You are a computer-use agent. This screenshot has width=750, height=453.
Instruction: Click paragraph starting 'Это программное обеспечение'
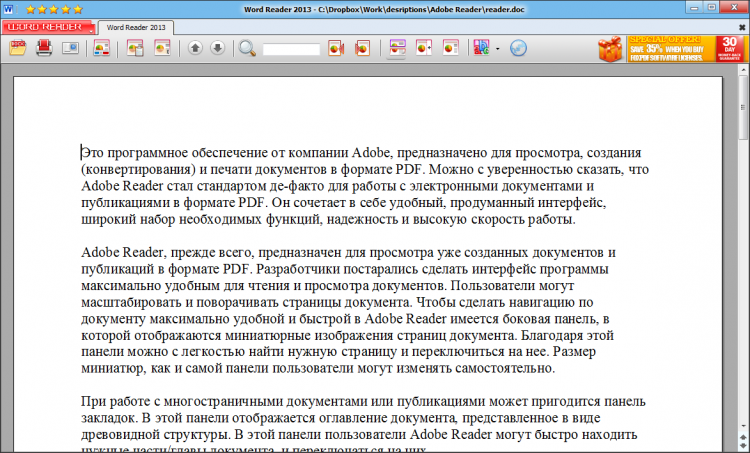tap(365, 186)
